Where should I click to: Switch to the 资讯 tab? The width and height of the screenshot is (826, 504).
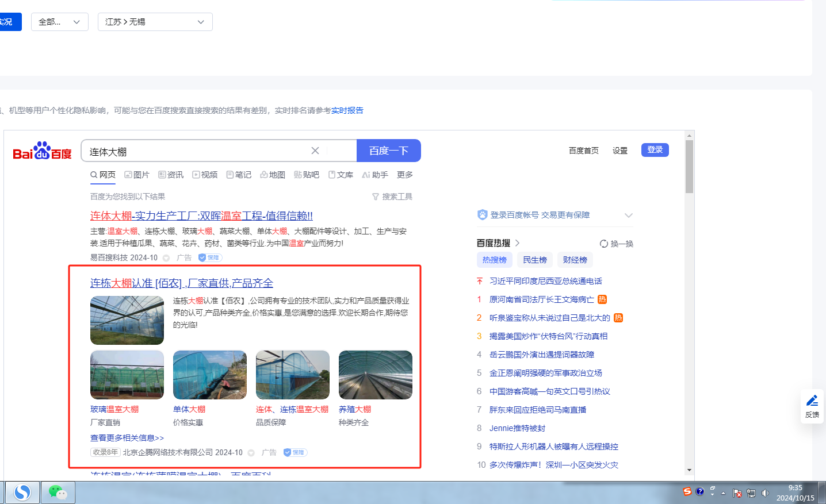pos(171,175)
